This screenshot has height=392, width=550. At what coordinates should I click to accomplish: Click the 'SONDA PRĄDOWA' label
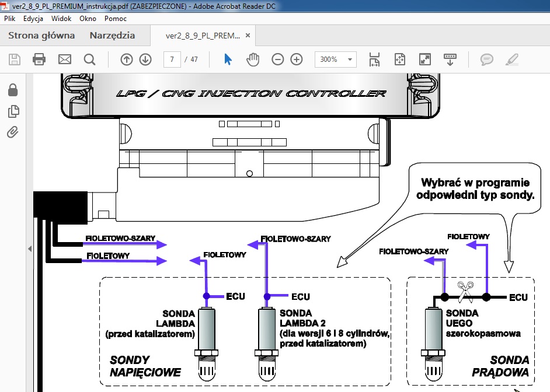point(500,366)
